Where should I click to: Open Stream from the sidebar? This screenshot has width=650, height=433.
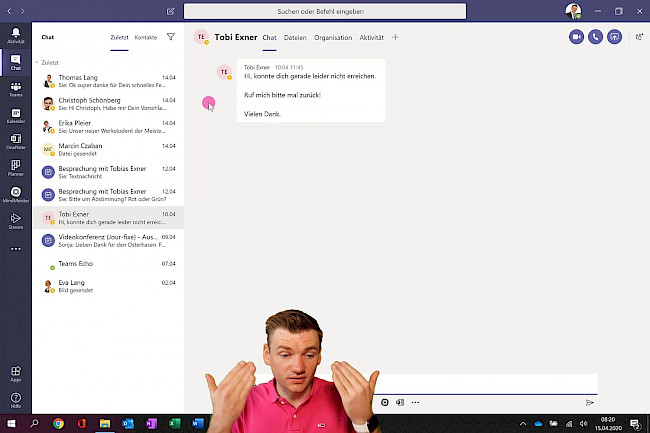pos(16,221)
